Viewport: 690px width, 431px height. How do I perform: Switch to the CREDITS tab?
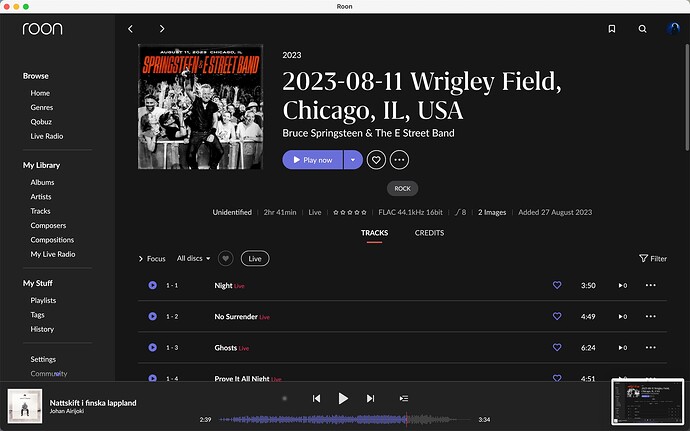(429, 233)
